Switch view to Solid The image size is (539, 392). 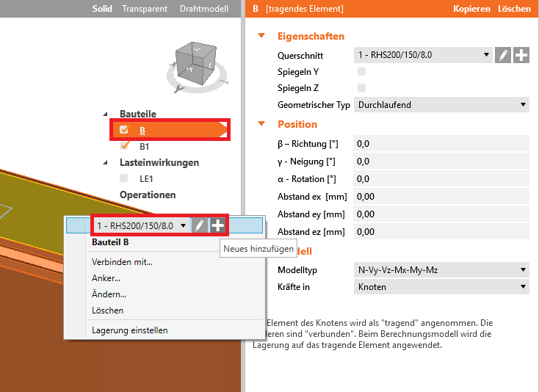pos(102,9)
